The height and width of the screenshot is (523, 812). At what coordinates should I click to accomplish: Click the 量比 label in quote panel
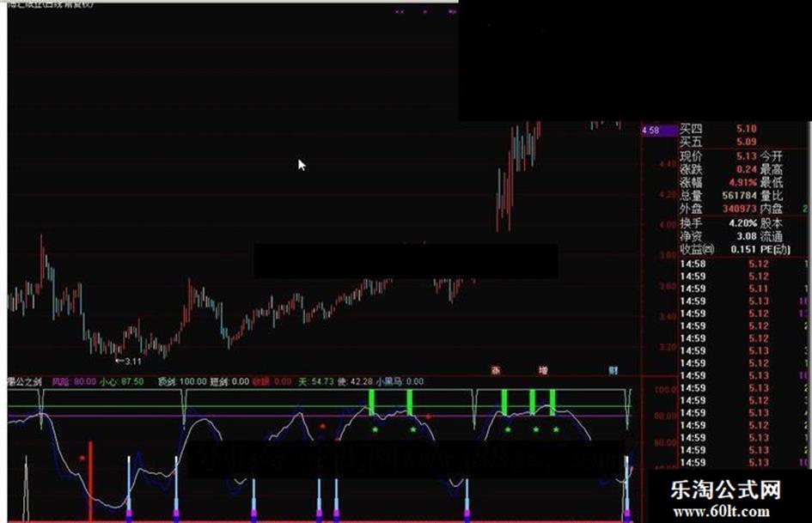(x=772, y=195)
